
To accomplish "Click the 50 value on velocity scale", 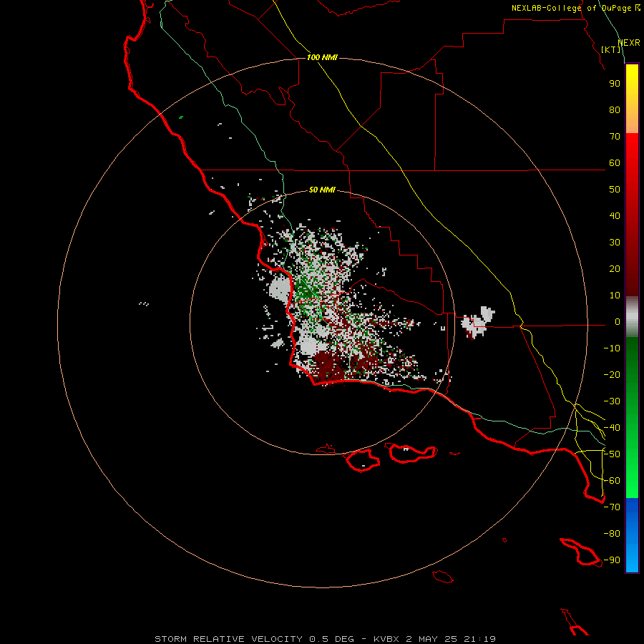I will coord(615,190).
